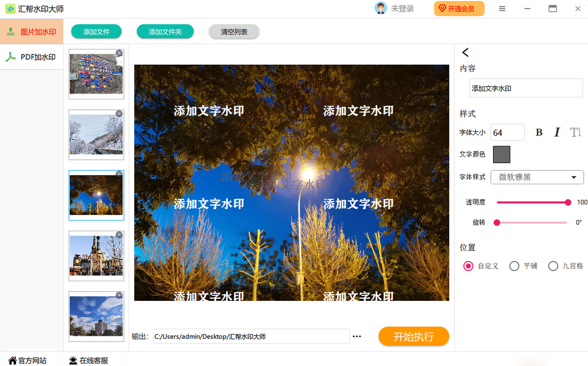Click the app logo in title bar

point(10,9)
